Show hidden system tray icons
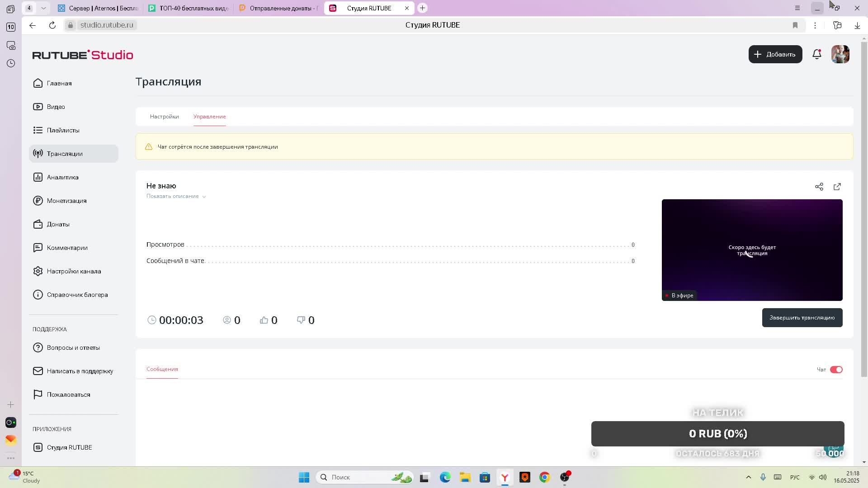Screen dimensions: 868x488 tap(748, 477)
